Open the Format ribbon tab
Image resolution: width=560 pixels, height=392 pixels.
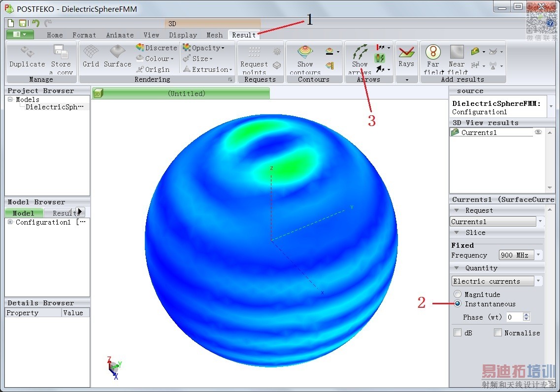(84, 35)
